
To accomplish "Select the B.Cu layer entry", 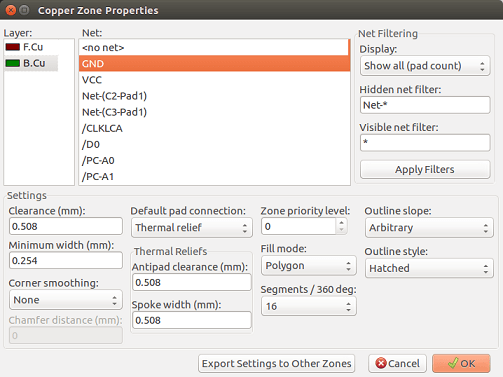I will click(31, 63).
